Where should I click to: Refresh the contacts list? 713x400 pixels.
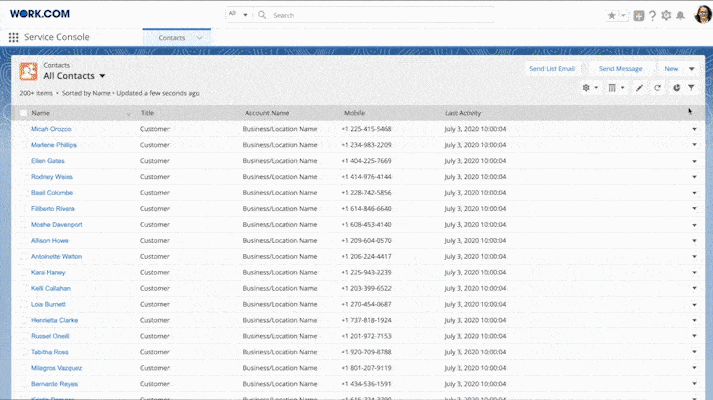(657, 88)
